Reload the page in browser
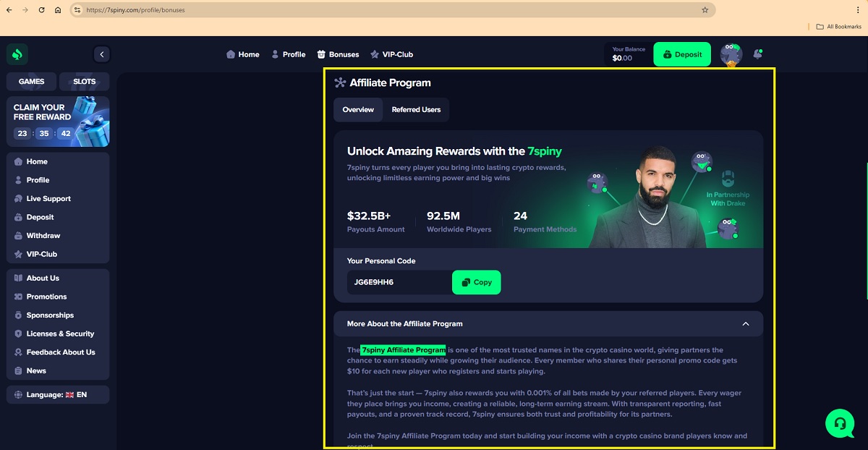Viewport: 868px width, 450px height. pyautogui.click(x=41, y=10)
